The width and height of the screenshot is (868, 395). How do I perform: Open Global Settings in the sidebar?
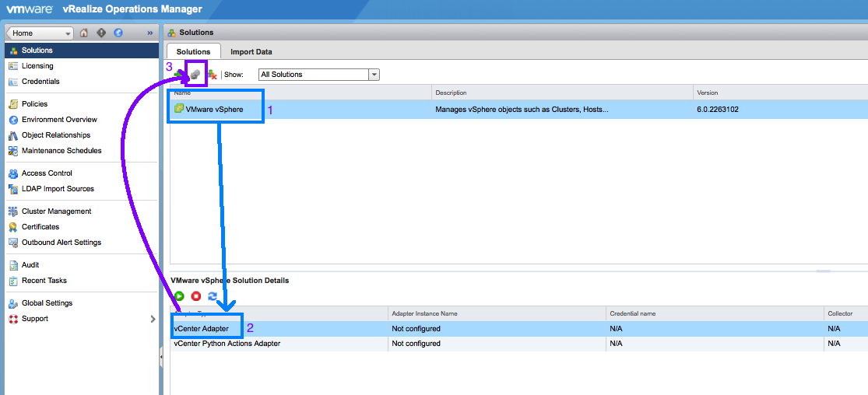click(47, 303)
